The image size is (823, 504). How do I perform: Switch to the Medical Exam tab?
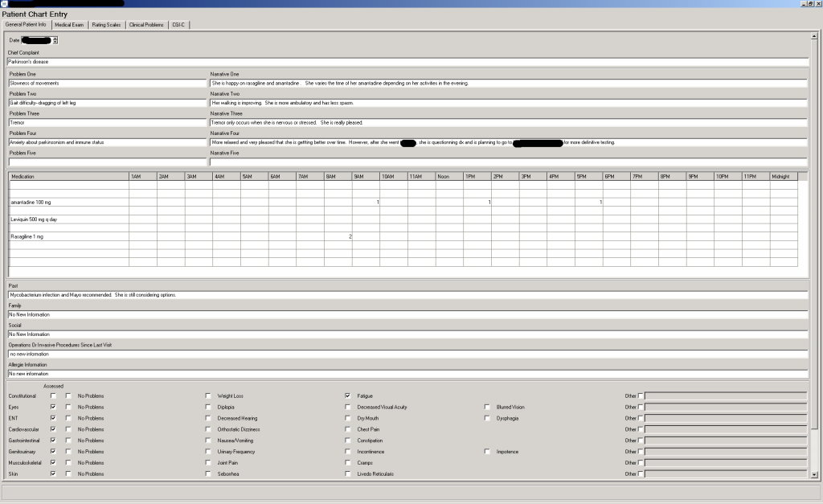[x=69, y=25]
